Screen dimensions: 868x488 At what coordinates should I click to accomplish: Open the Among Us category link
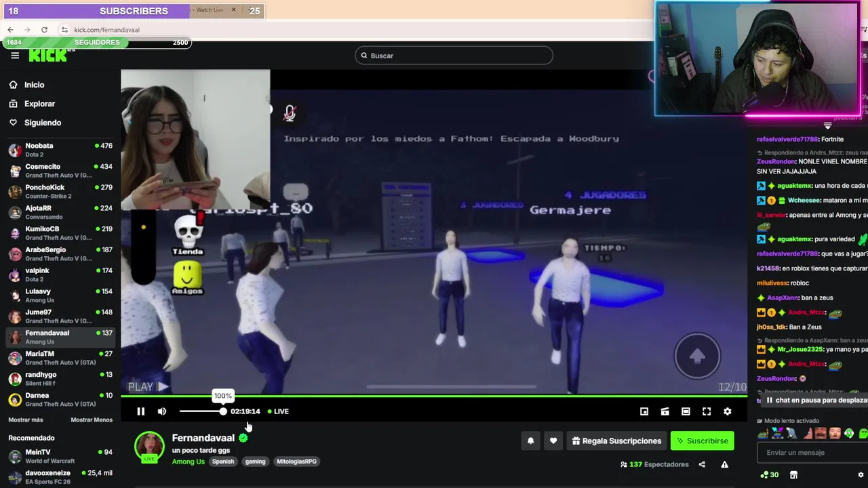188,462
